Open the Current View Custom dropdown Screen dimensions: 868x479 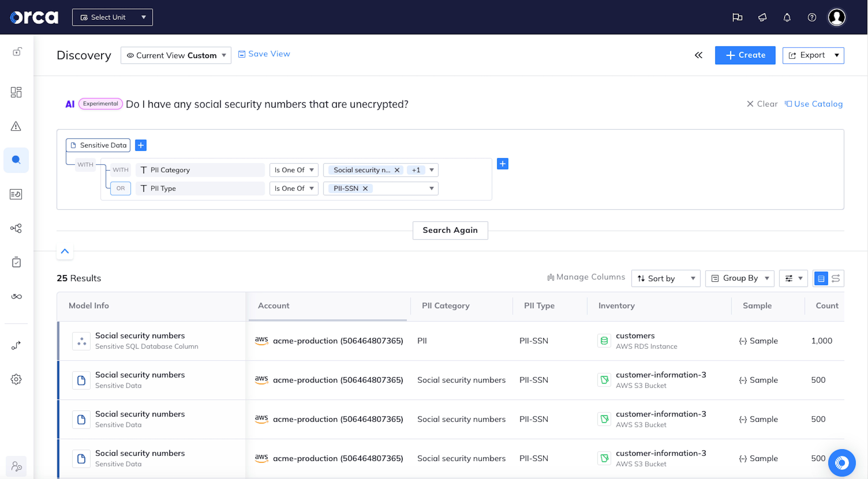pyautogui.click(x=176, y=55)
